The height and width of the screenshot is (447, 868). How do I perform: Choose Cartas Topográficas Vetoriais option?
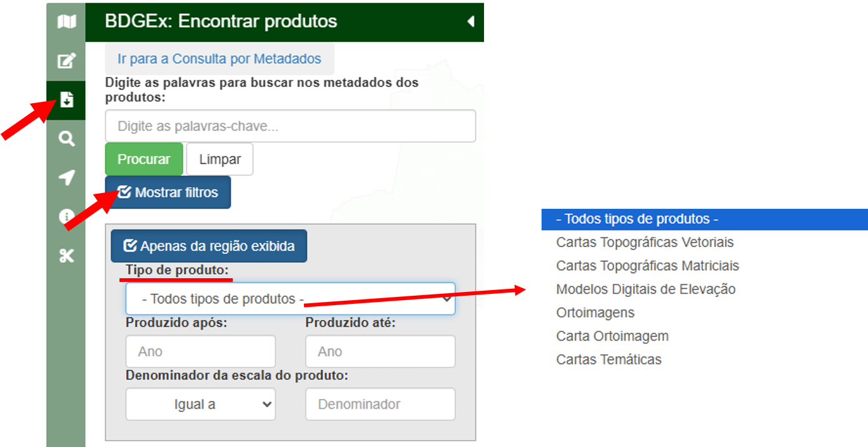645,242
